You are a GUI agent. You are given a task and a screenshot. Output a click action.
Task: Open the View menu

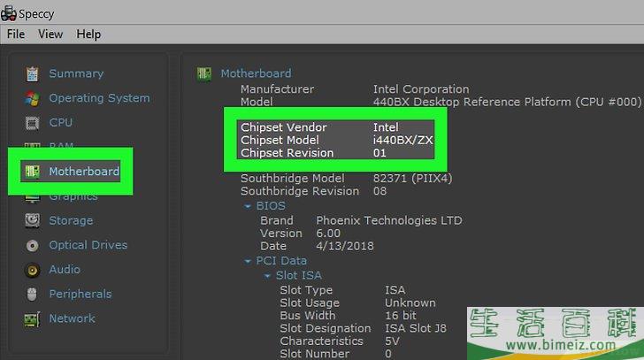[x=50, y=34]
